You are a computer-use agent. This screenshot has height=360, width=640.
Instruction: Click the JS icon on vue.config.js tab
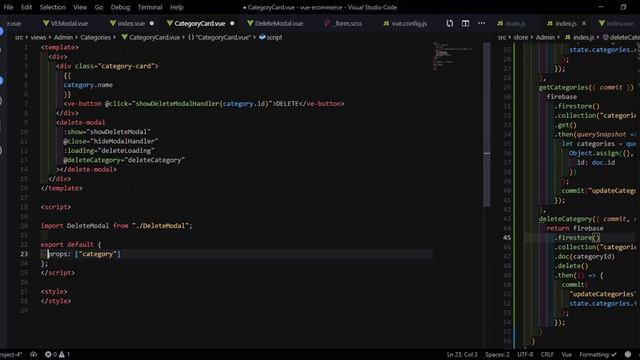pyautogui.click(x=386, y=24)
